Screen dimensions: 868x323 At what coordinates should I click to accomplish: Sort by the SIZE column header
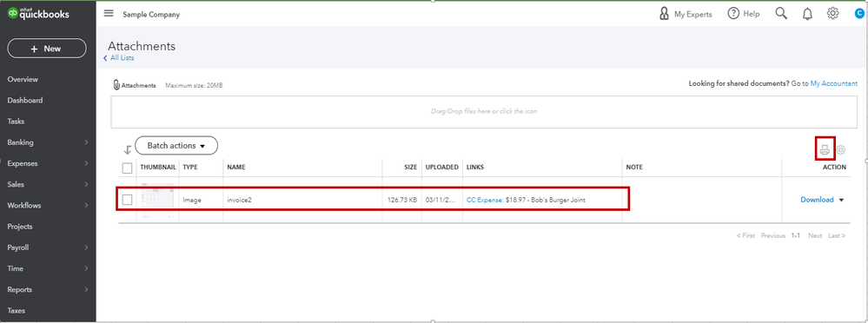coord(410,167)
